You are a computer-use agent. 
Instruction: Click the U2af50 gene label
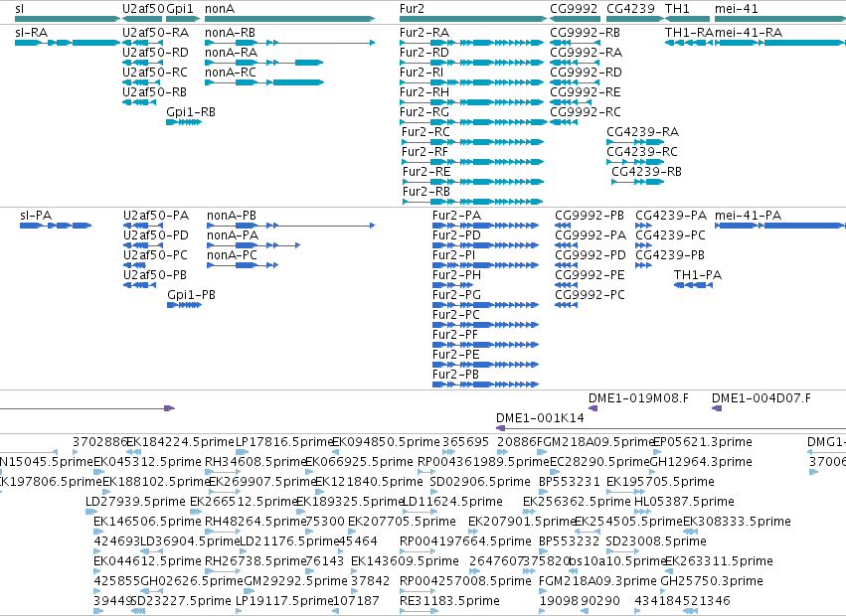pos(142,9)
